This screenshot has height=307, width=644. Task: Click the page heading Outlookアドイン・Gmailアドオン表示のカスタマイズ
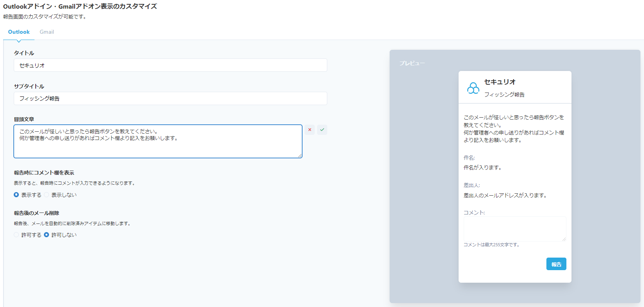[80, 6]
